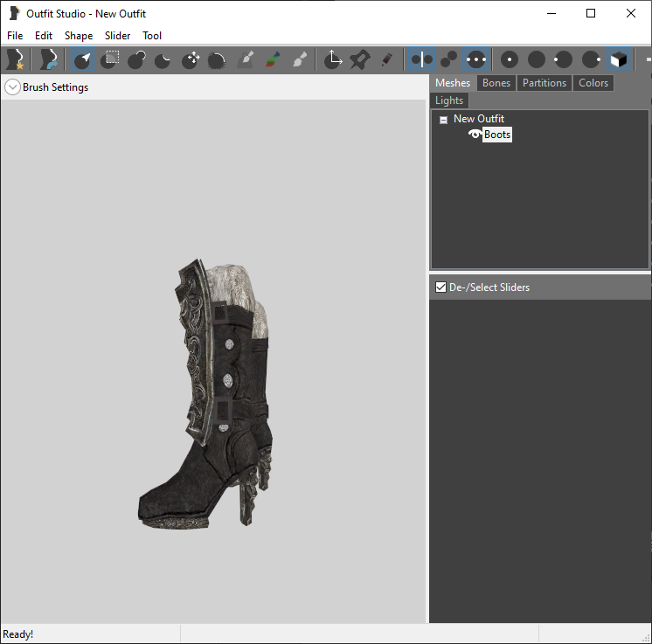This screenshot has height=644, width=652.
Task: Pick the Inflate brush tool
Action: click(x=137, y=60)
